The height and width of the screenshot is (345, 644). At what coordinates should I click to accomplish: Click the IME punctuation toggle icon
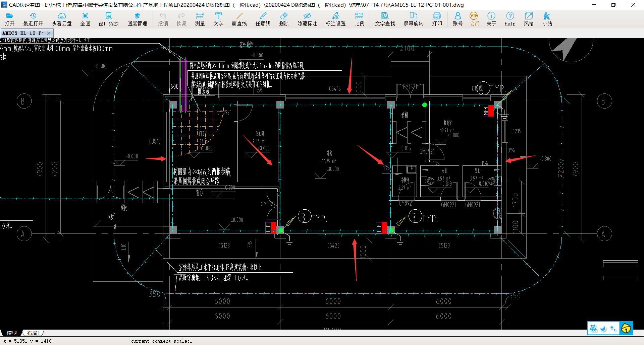pyautogui.click(x=613, y=329)
